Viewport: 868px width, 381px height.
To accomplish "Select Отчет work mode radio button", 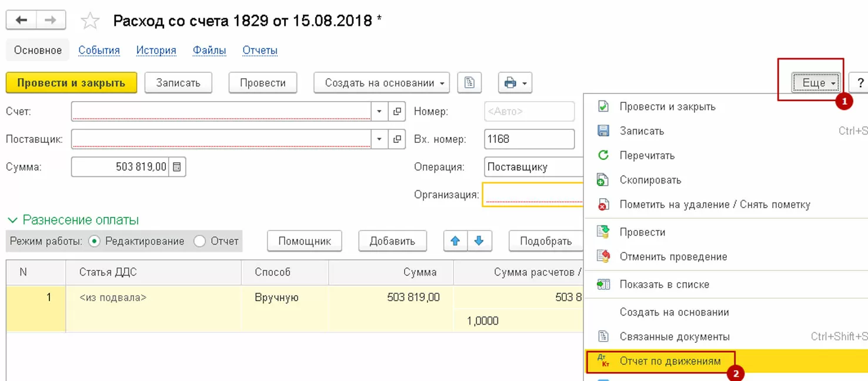I will (200, 241).
